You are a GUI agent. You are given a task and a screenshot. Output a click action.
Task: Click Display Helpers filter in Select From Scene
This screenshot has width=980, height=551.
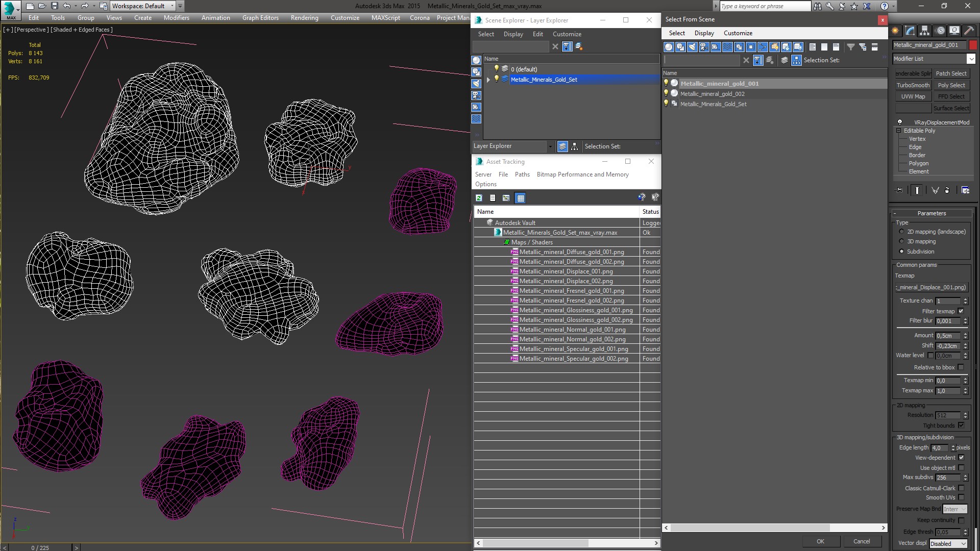(x=716, y=47)
